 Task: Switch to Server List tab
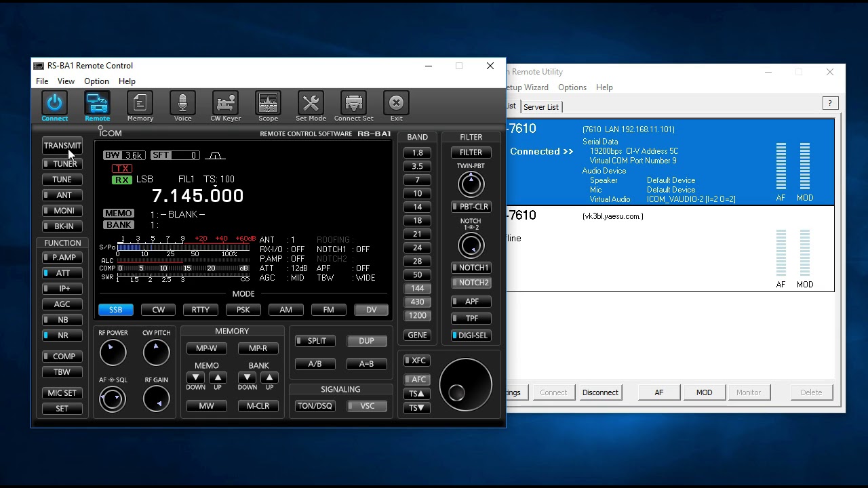(540, 107)
